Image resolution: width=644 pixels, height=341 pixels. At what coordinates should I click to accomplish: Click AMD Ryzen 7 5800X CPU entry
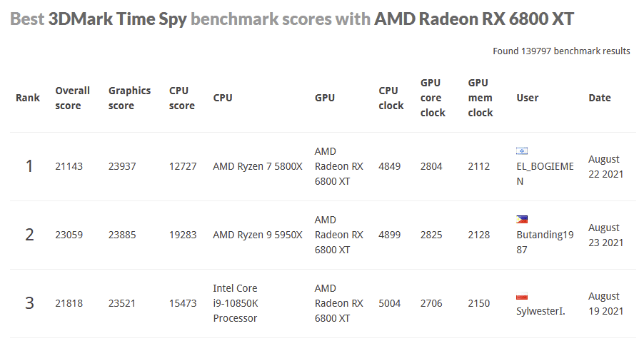[x=258, y=166]
